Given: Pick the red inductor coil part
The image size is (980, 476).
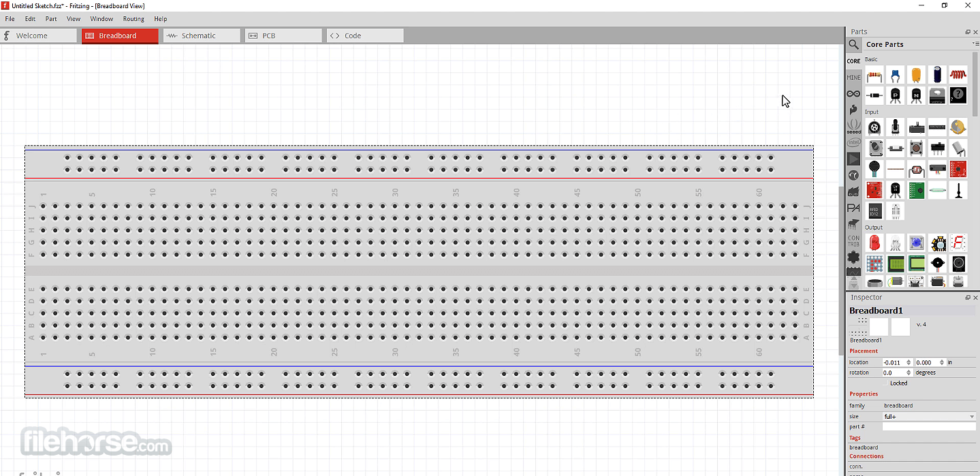Looking at the screenshot, I should [958, 75].
